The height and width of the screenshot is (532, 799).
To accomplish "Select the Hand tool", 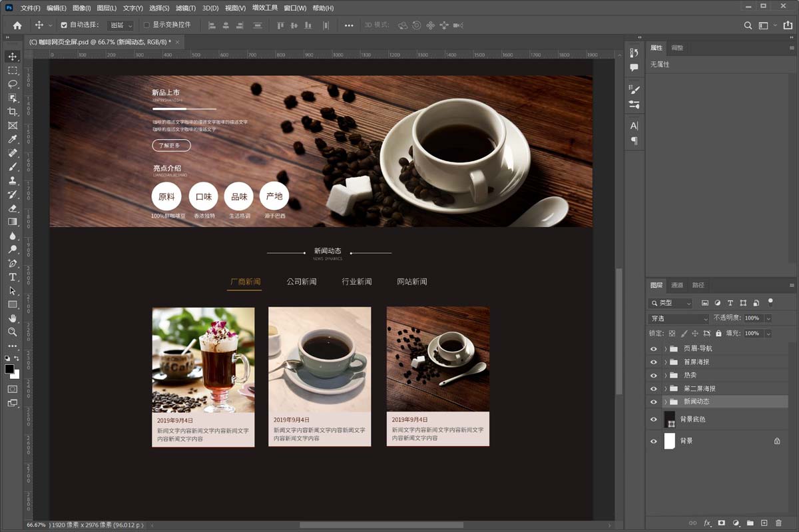I will tap(12, 318).
